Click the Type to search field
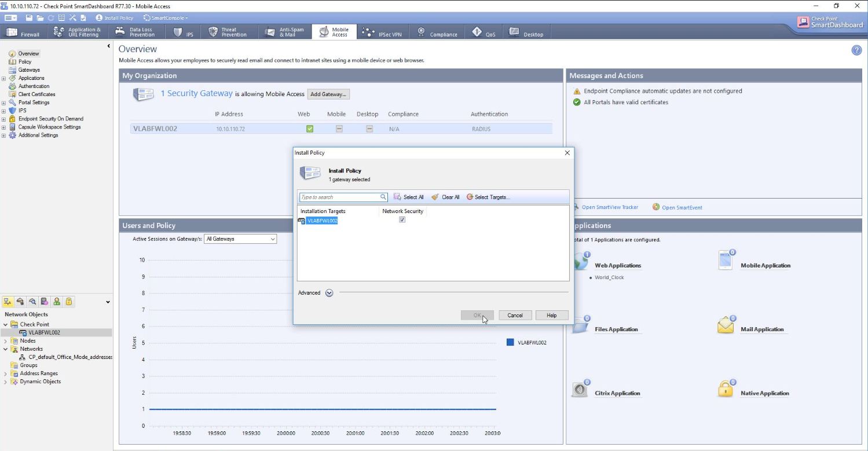This screenshot has width=868, height=451. 339,197
